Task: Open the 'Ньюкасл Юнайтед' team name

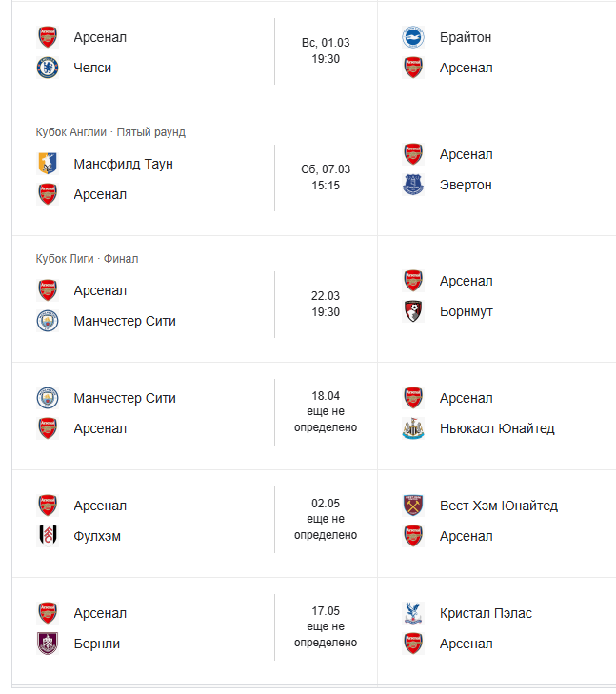Action: point(497,428)
